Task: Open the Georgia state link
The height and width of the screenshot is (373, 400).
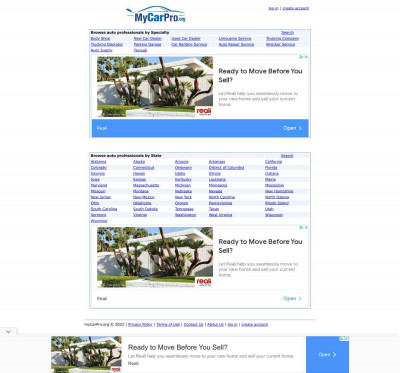Action: [98, 174]
